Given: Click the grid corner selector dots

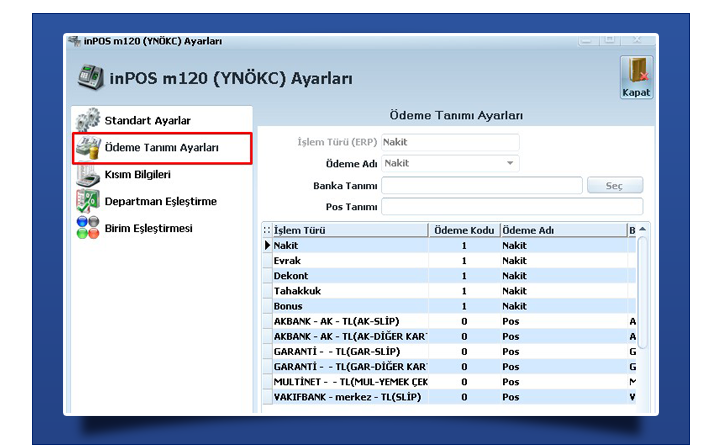Looking at the screenshot, I should click(x=267, y=230).
